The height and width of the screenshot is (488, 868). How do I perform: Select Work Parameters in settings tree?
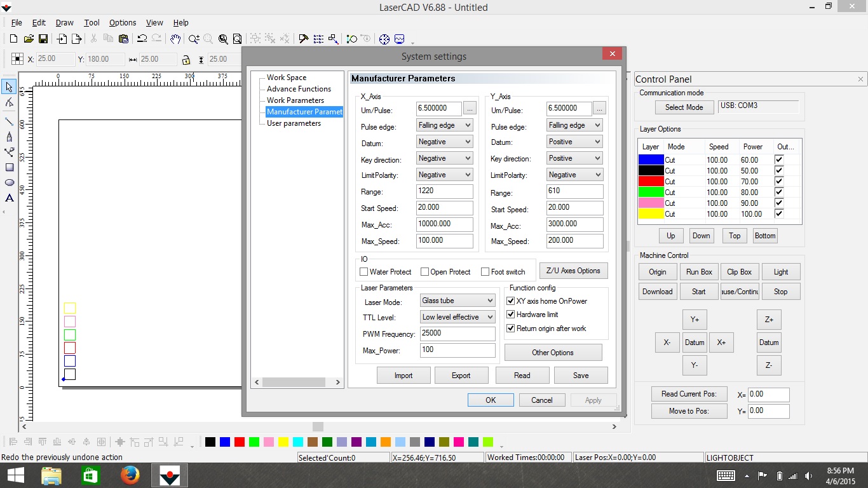tap(295, 100)
